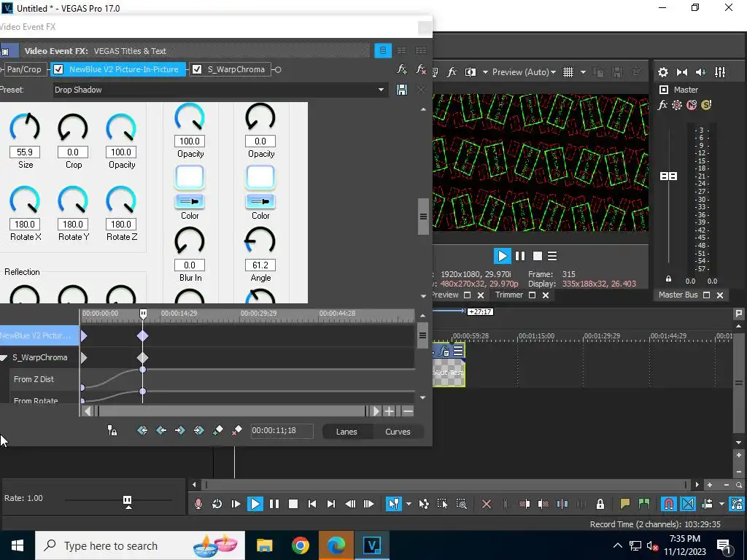Image resolution: width=747 pixels, height=560 pixels.
Task: Click the Record microphone button in transport bar
Action: (x=198, y=504)
